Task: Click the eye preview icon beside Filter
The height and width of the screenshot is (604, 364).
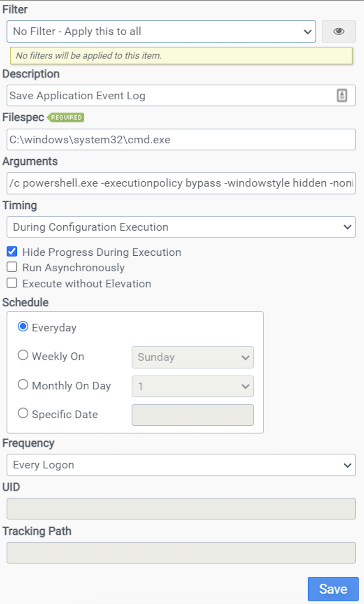Action: (x=339, y=31)
